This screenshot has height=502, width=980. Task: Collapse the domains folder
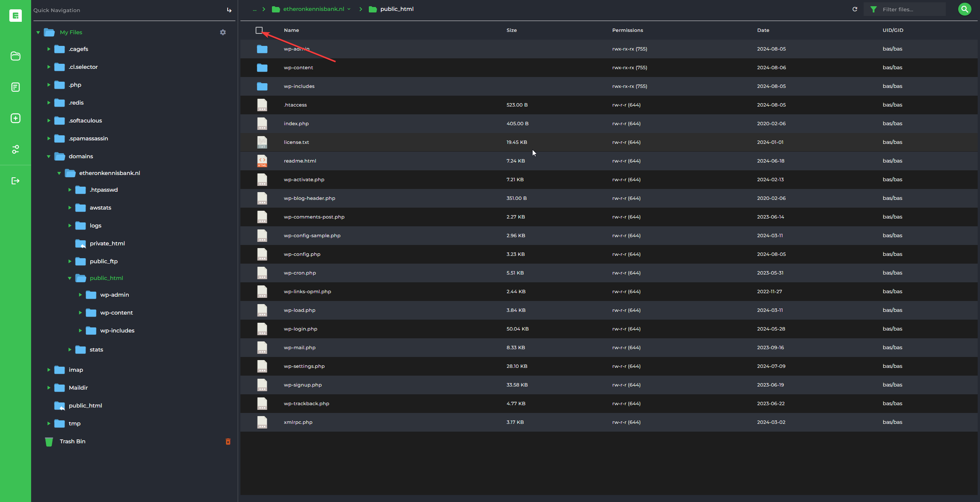point(49,156)
